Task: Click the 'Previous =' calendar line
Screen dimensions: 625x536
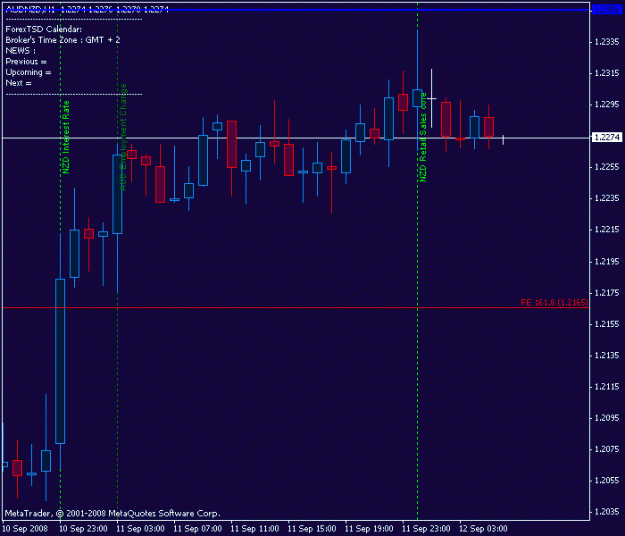Action: [x=26, y=61]
